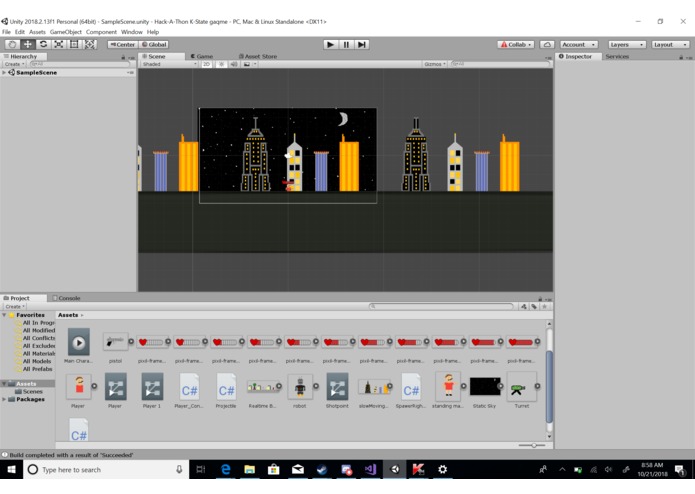This screenshot has width=695, height=494.
Task: Select the robot sprite asset
Action: coord(300,391)
